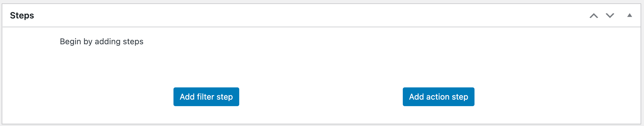This screenshot has height=126, width=644.
Task: Hide Steps panel using small triangle icon
Action: point(630,15)
